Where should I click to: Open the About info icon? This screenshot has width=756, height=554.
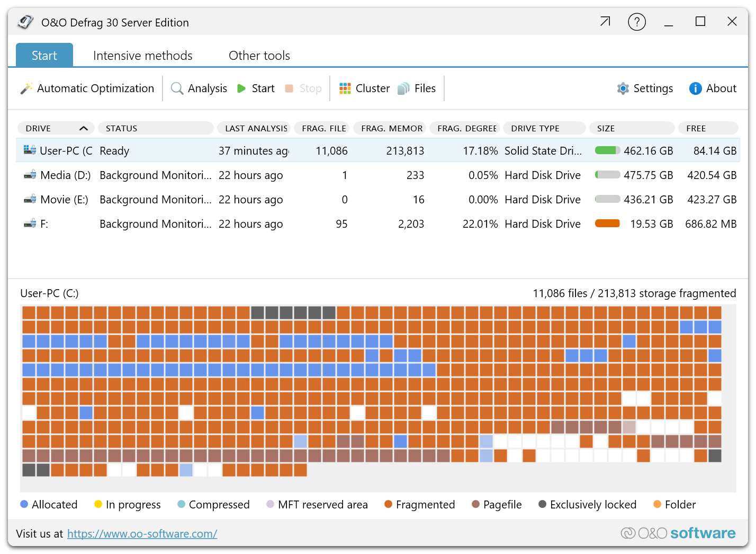695,88
